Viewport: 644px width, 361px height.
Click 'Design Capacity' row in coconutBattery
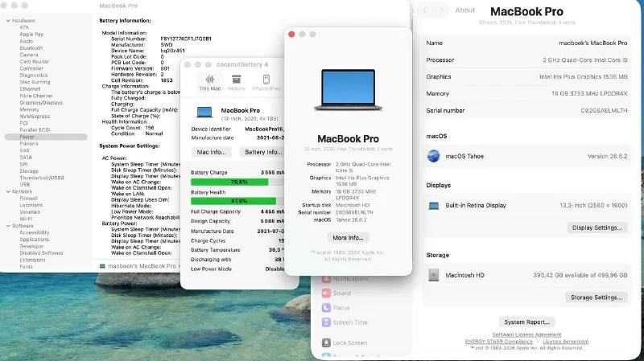pos(237,221)
